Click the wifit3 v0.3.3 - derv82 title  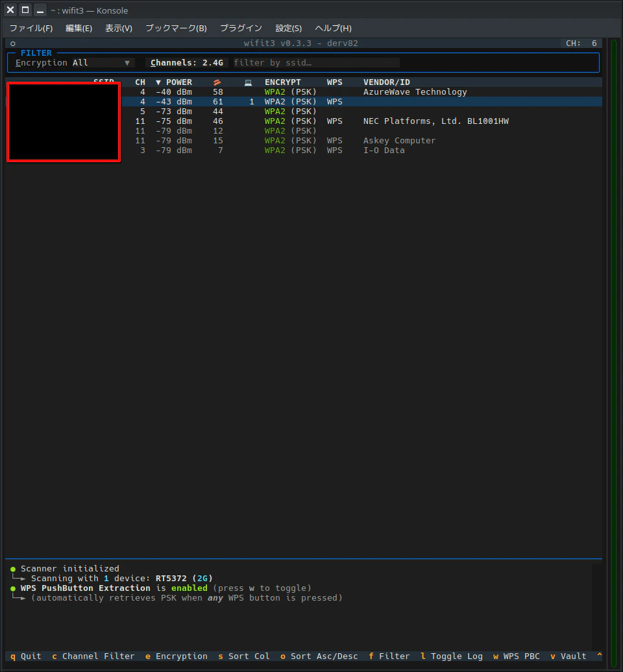pos(300,43)
